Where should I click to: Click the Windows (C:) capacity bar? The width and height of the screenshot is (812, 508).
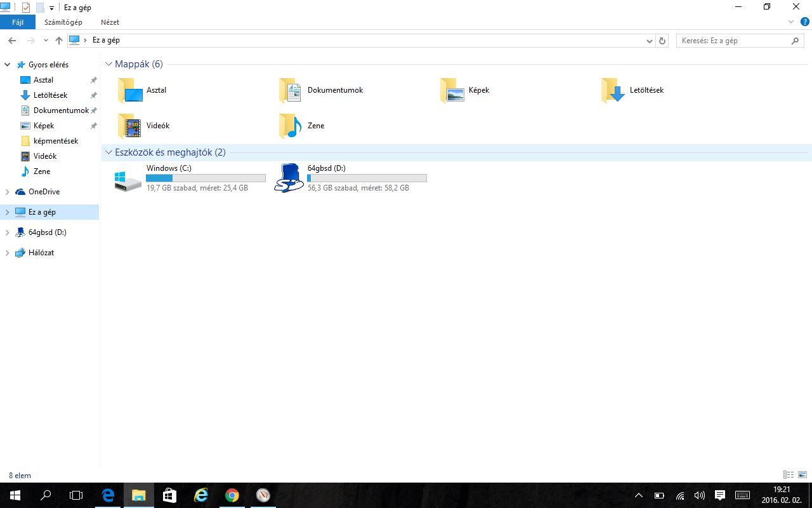click(206, 178)
